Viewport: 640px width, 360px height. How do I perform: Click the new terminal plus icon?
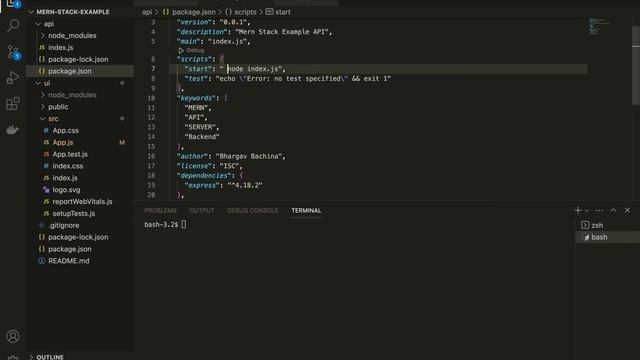click(x=578, y=210)
